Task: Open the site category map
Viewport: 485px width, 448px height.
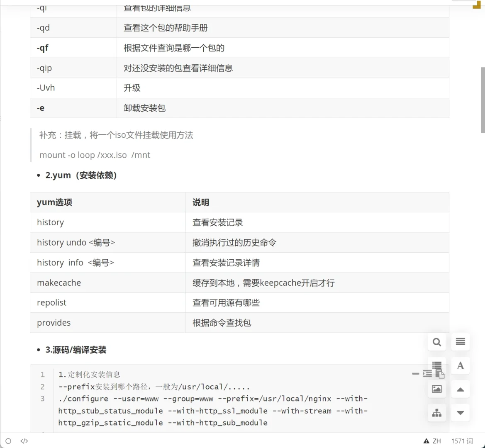Action: 437,412
